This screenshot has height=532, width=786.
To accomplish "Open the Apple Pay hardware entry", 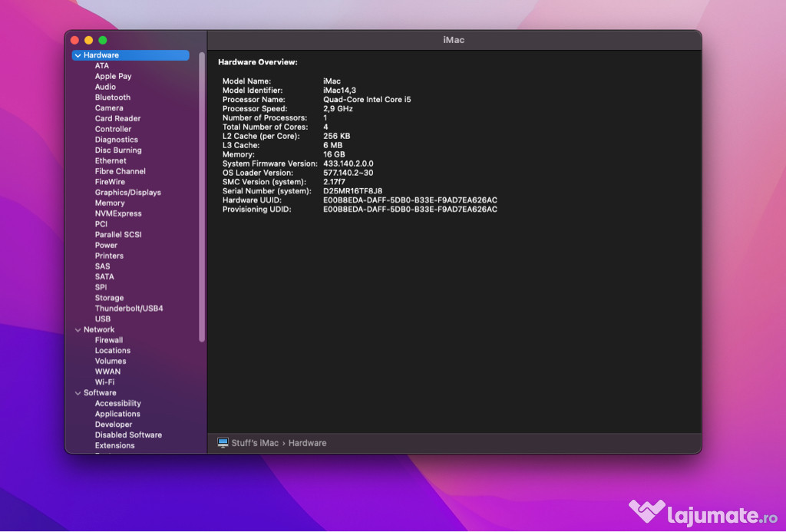I will pos(114,76).
